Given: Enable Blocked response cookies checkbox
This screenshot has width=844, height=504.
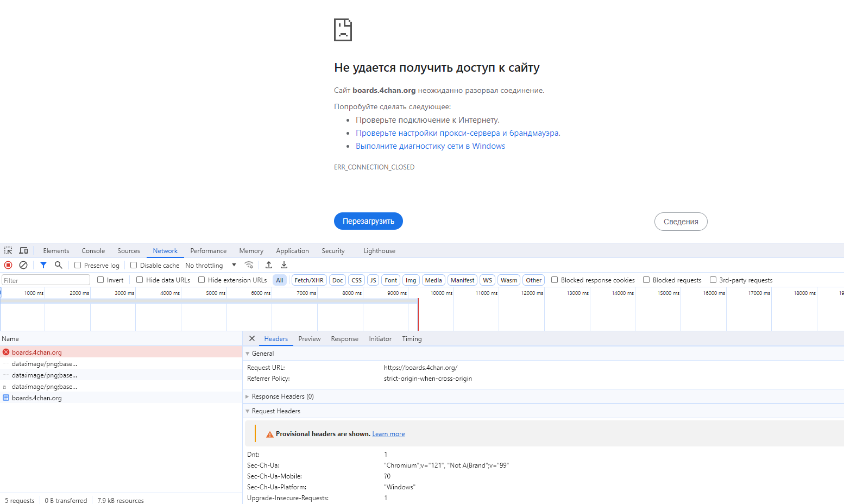Looking at the screenshot, I should click(555, 280).
